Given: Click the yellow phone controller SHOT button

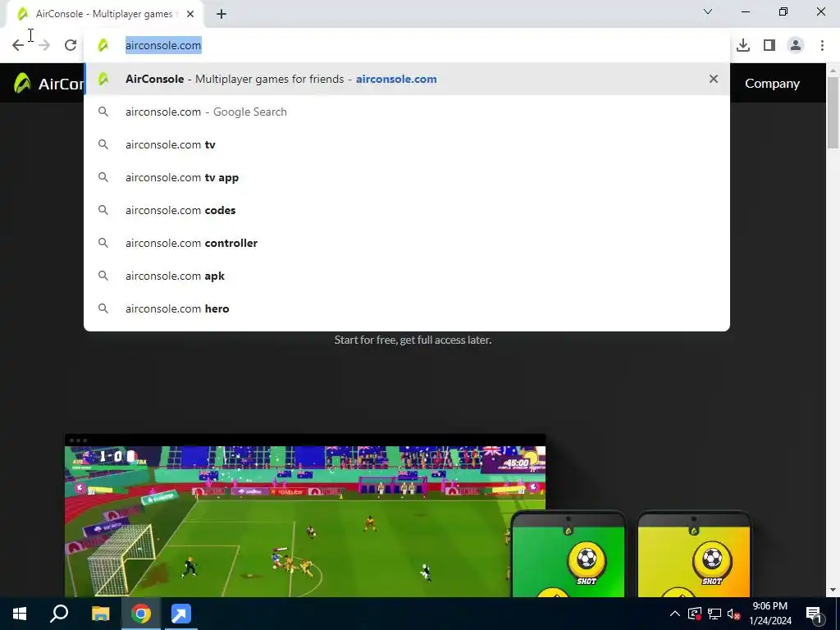Looking at the screenshot, I should [712, 564].
